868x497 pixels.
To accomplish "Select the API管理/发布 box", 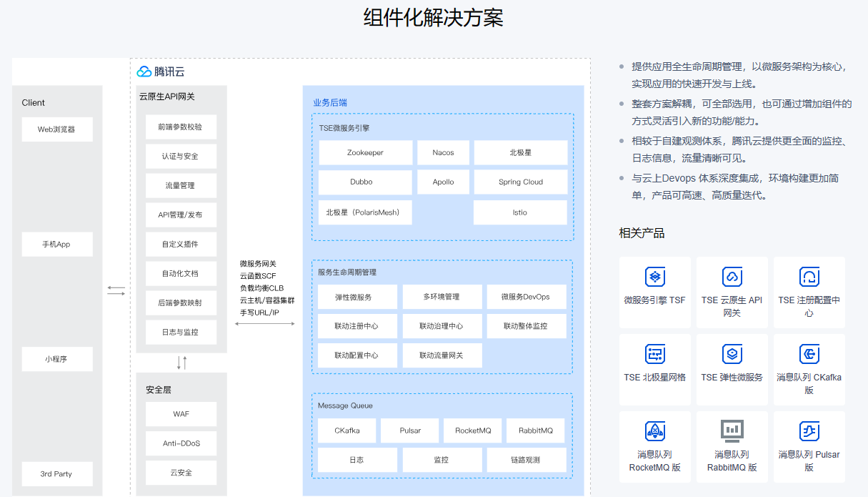I will (181, 215).
